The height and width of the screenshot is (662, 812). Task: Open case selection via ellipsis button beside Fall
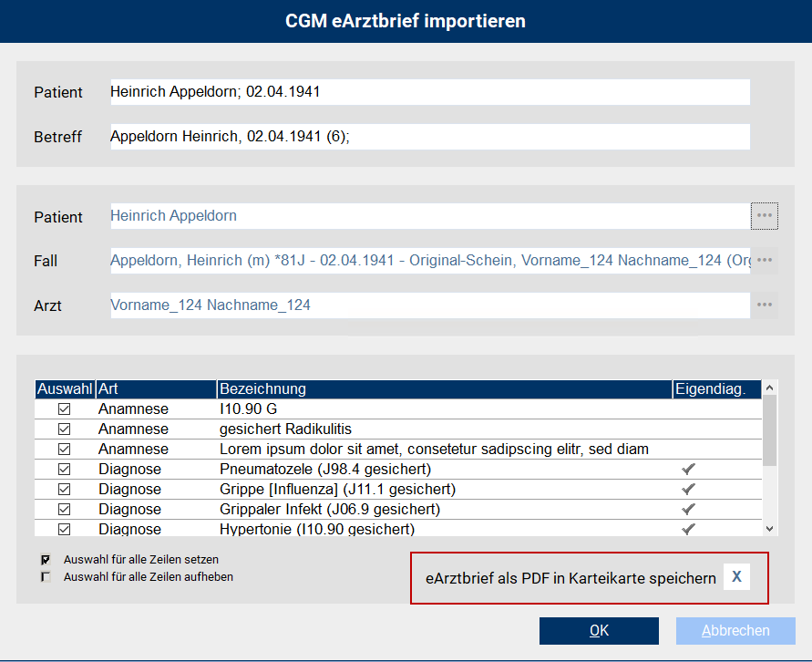tap(764, 261)
